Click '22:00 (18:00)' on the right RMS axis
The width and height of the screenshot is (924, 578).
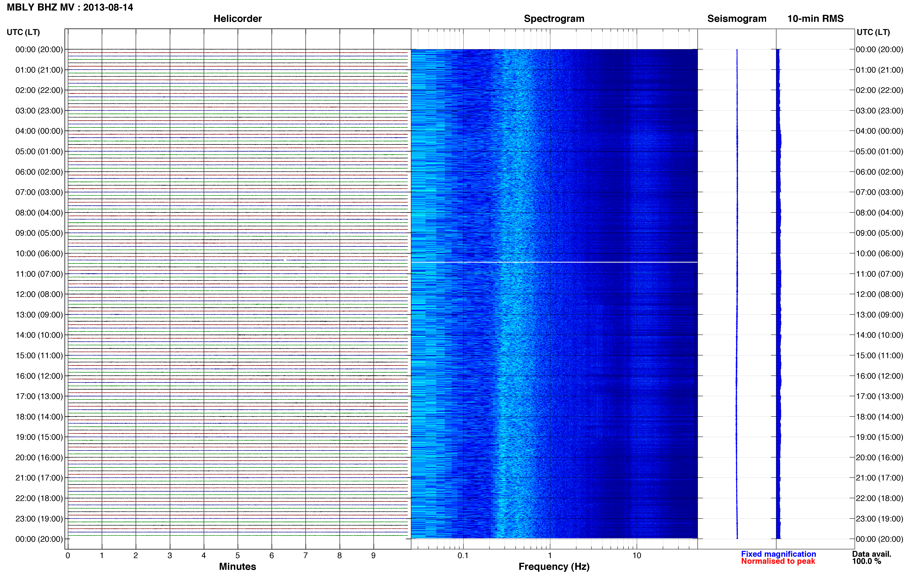point(880,498)
